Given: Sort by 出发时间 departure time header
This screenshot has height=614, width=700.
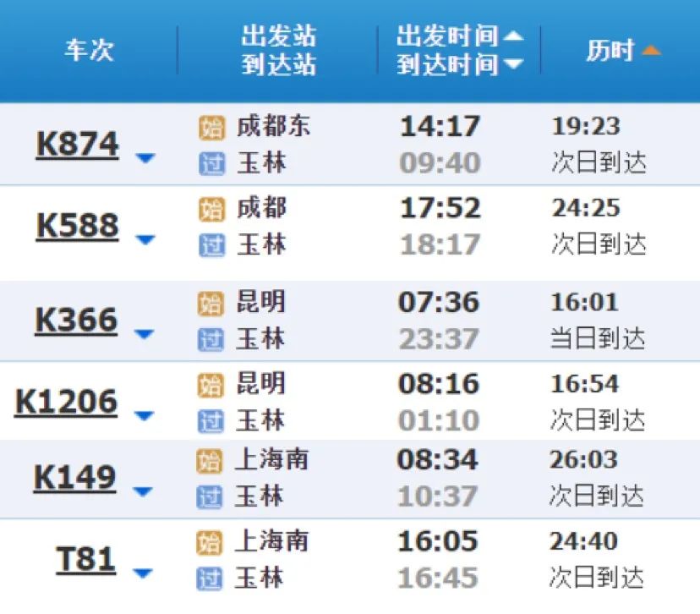Looking at the screenshot, I should point(460,36).
